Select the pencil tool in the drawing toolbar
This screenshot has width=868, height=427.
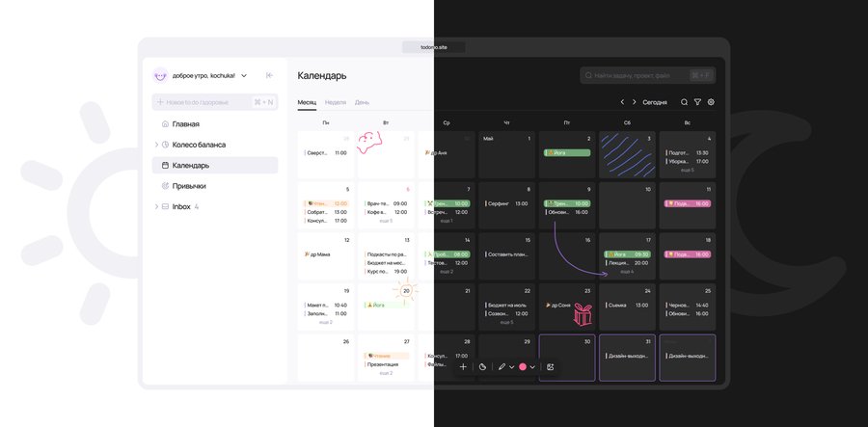click(502, 366)
